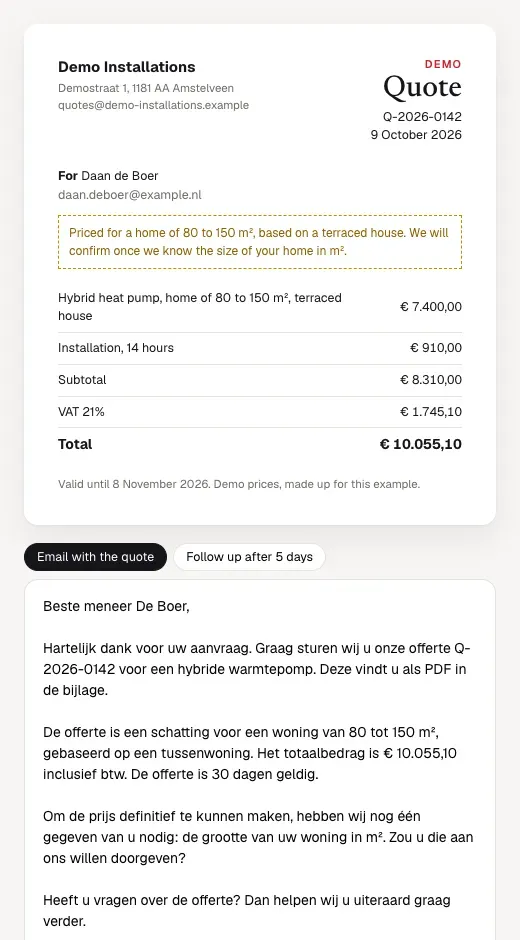Click the VAT 21% row

(260, 412)
